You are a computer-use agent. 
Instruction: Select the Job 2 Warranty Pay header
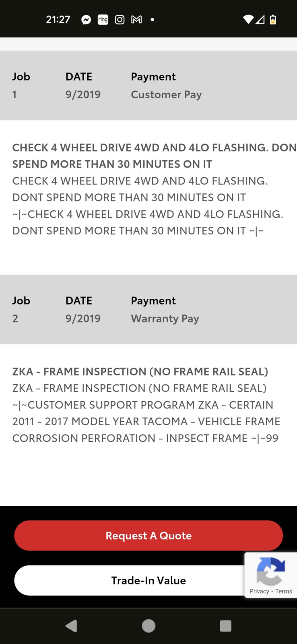(x=148, y=309)
